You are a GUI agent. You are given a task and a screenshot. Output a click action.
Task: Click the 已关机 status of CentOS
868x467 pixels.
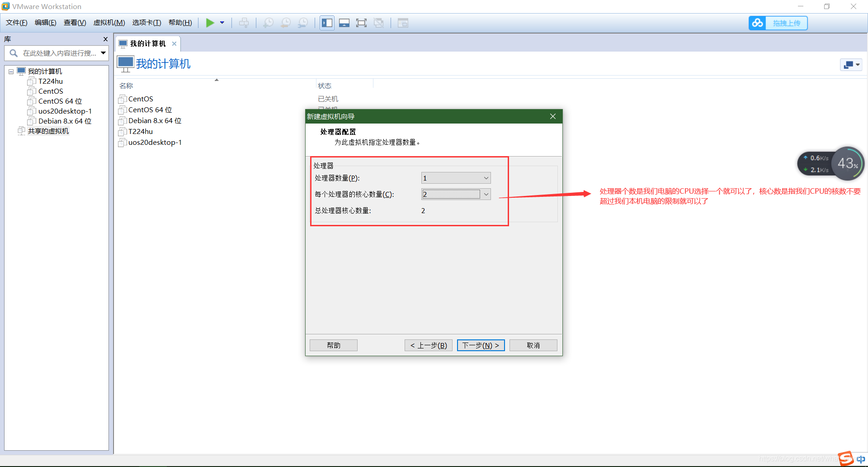tap(328, 99)
